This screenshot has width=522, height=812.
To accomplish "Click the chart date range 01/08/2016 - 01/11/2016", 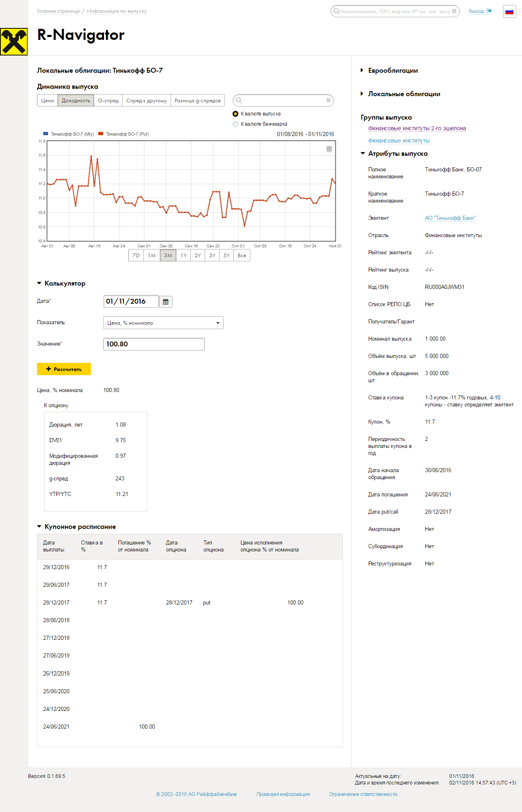I will coord(305,134).
